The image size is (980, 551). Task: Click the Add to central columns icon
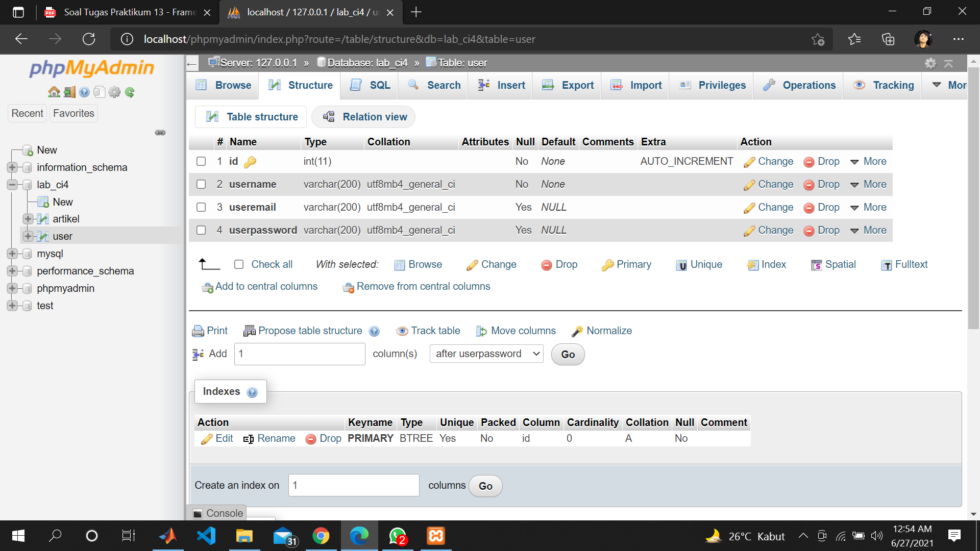[x=207, y=287]
